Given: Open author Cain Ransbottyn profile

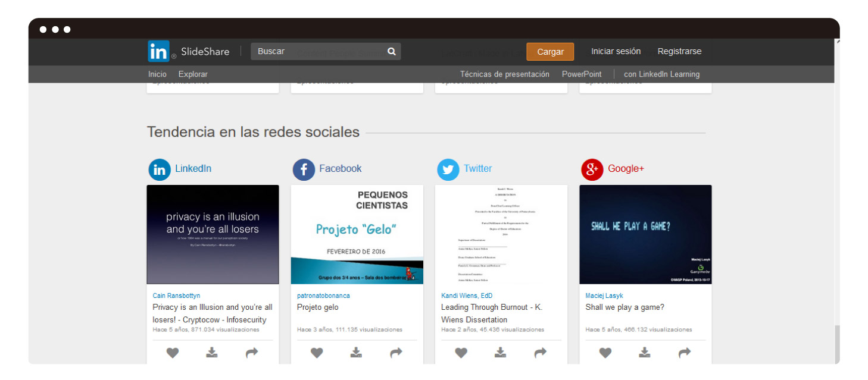Looking at the screenshot, I should (176, 296).
